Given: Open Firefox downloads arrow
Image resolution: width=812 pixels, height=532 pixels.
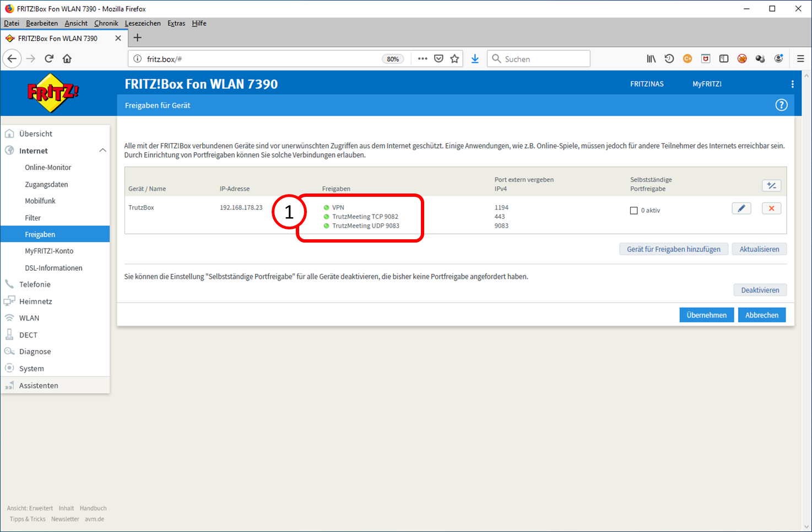Looking at the screenshot, I should point(475,58).
